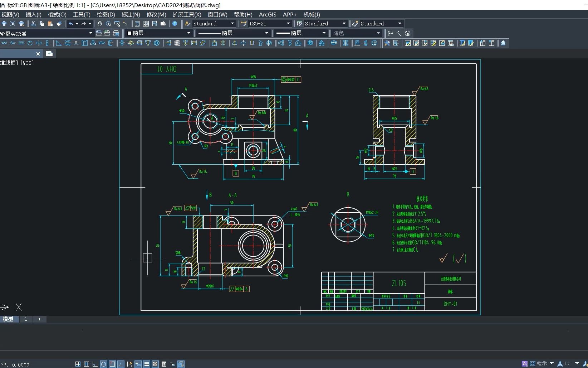
Task: Click the Undo arrow icon
Action: pyautogui.click(x=71, y=24)
